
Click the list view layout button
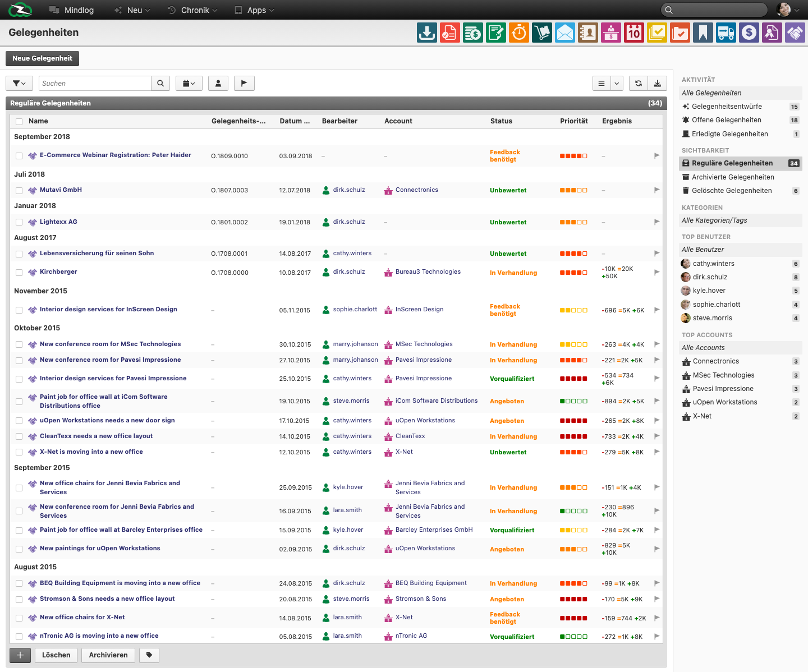pos(602,84)
